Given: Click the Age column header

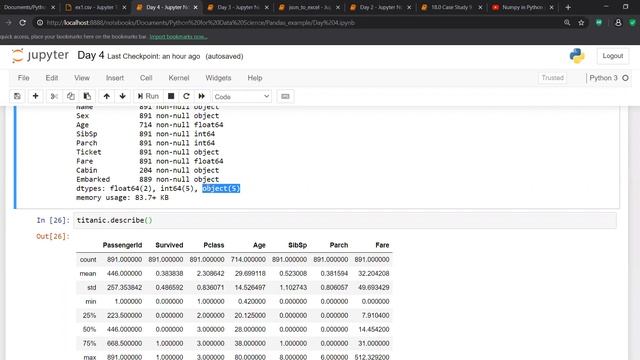Looking at the screenshot, I should pyautogui.click(x=259, y=245).
